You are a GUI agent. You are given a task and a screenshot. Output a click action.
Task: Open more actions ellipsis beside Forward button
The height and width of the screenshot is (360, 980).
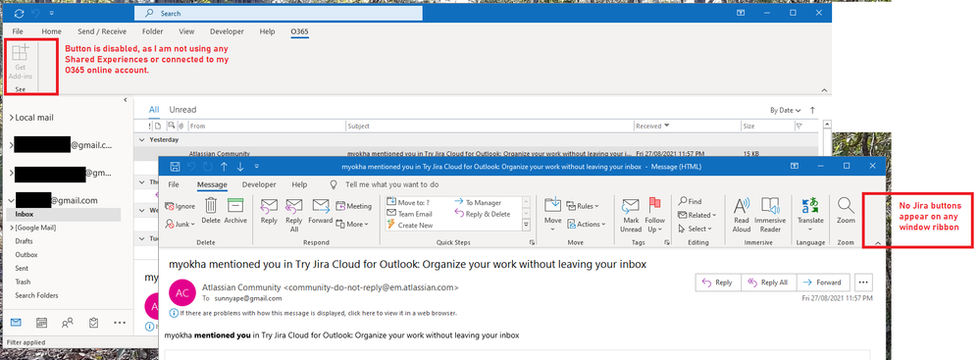(863, 282)
